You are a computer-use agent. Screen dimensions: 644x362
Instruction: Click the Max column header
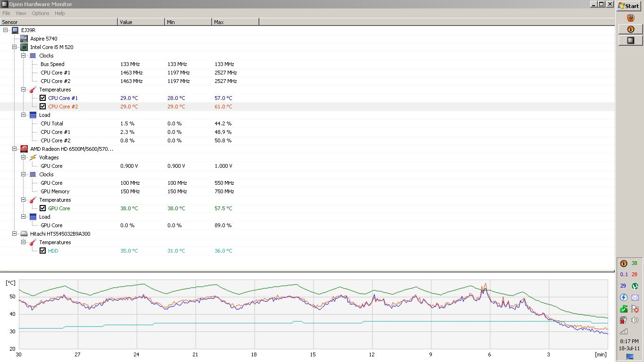pos(235,22)
